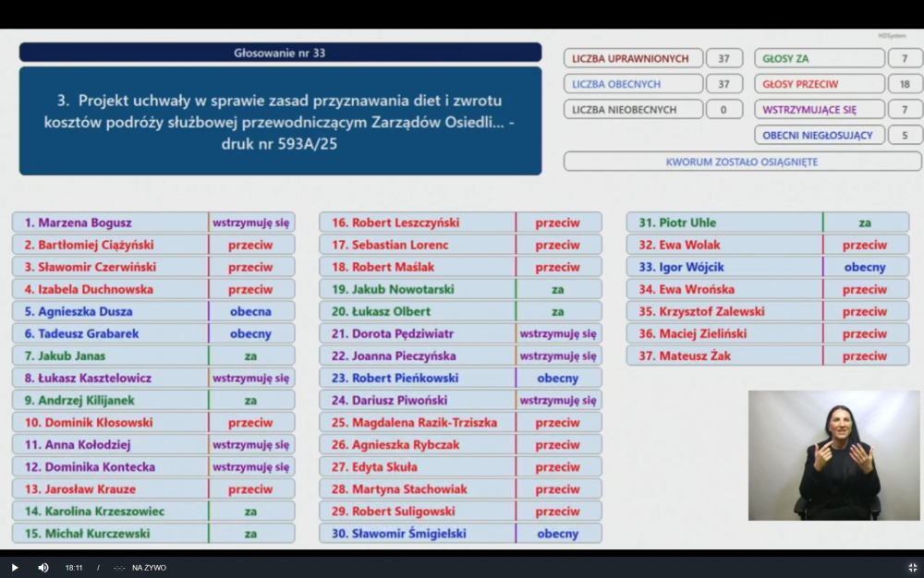The image size is (924, 578).
Task: Mute the volume speaker icon
Action: click(x=43, y=568)
